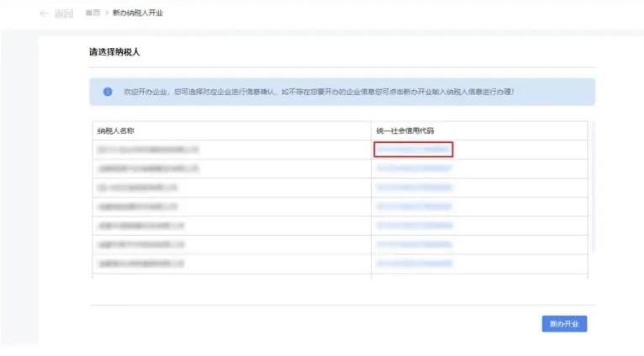
Task: Go to 首页 in the breadcrumb
Action: 92,14
